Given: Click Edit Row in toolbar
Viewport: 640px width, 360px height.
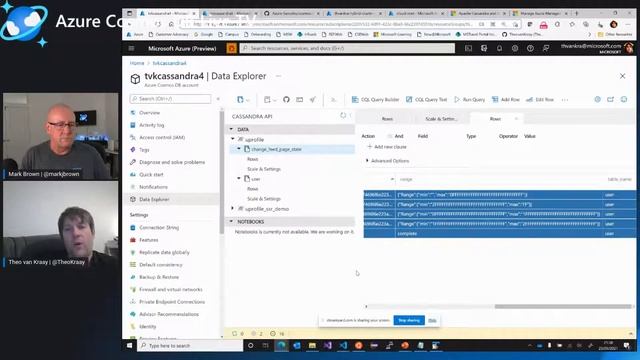Looking at the screenshot, I should [540, 100].
